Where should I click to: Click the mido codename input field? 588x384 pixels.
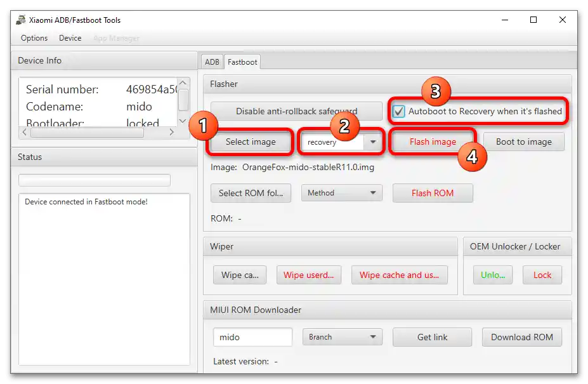252,337
